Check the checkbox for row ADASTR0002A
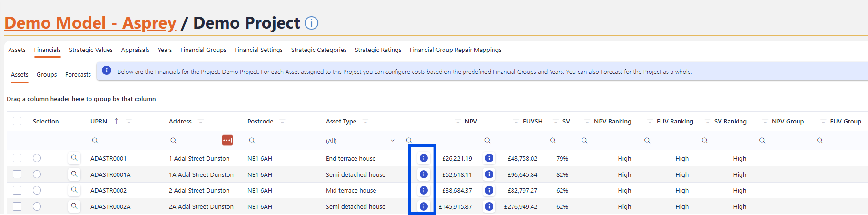The height and width of the screenshot is (215, 868). tap(17, 206)
